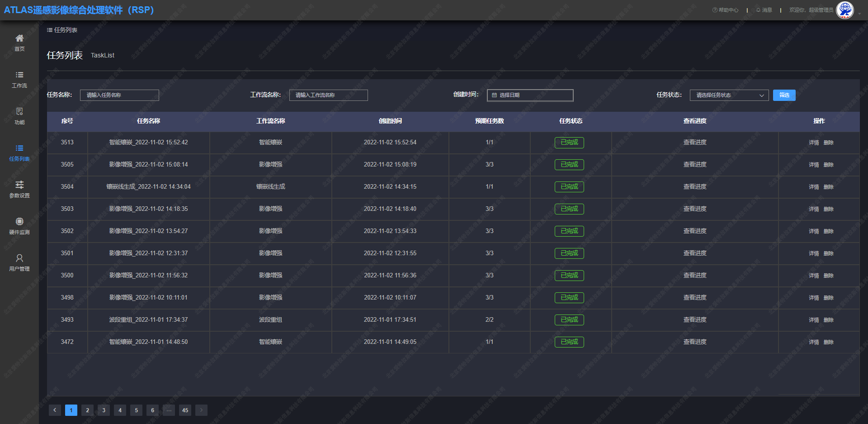Viewport: 868px width, 424px height.
Task: Focus the task name input field
Action: coord(119,95)
